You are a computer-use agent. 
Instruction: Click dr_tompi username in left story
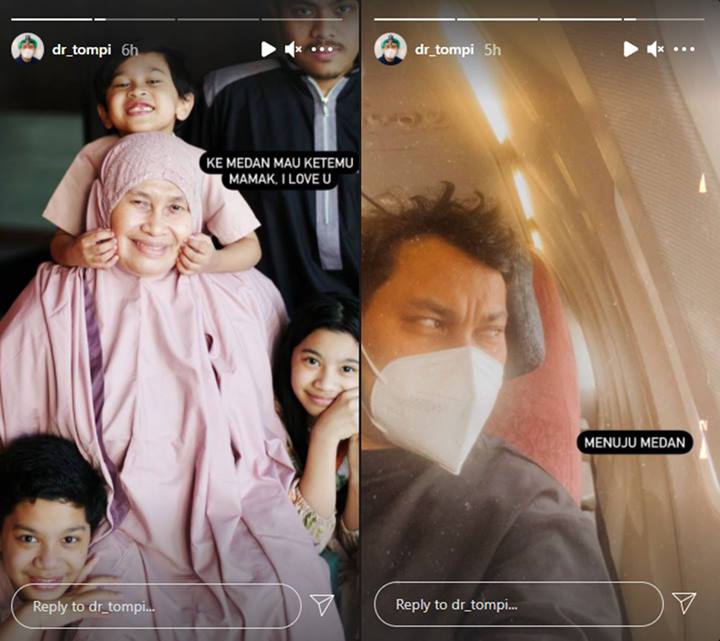pyautogui.click(x=82, y=49)
